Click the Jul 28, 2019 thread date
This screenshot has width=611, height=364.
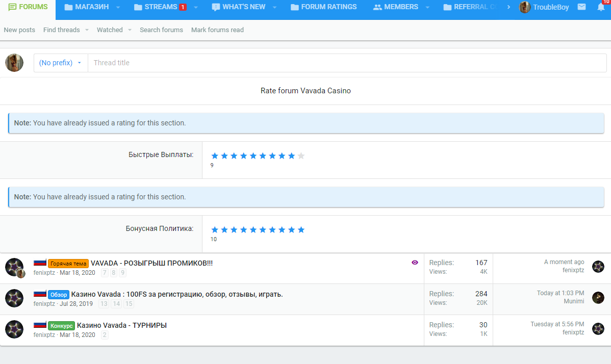[x=76, y=304]
